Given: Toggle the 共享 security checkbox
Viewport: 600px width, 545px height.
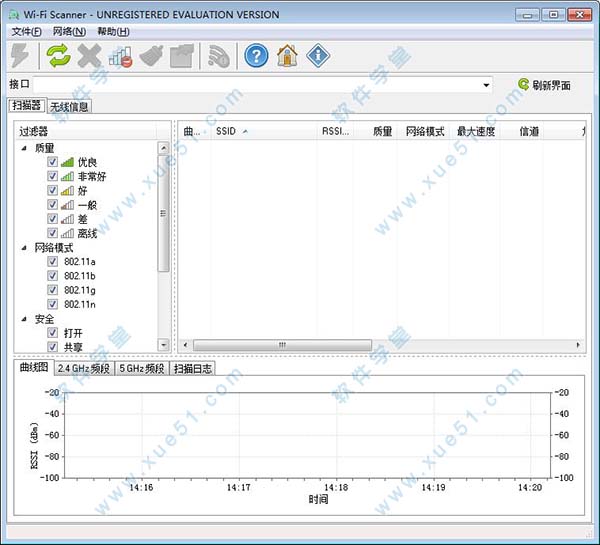Looking at the screenshot, I should 52,347.
